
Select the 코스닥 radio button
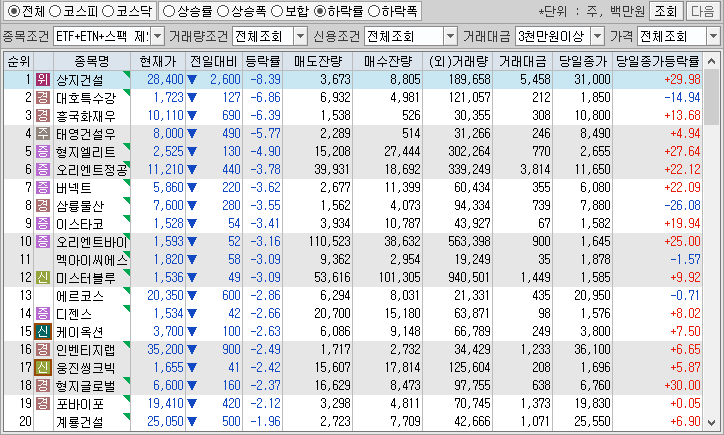[108, 11]
